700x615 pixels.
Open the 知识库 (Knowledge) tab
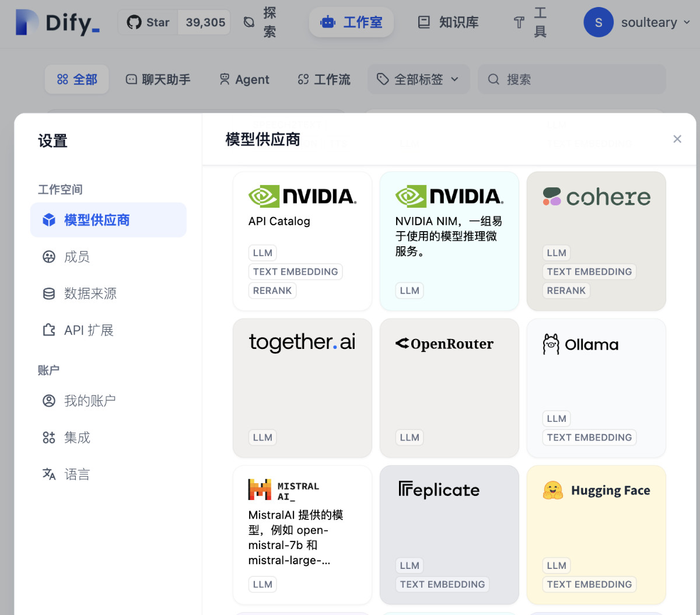click(x=448, y=22)
